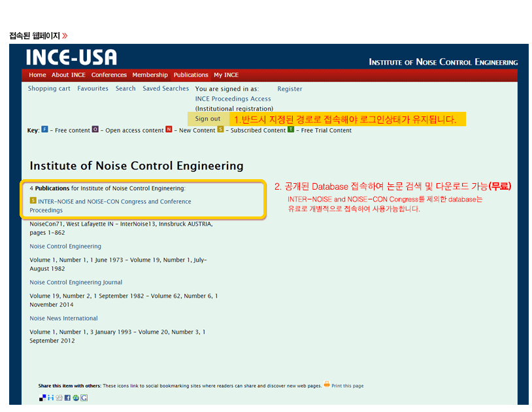Viewport: 532px width, 412px height.
Task: Click Print this page
Action: click(348, 386)
